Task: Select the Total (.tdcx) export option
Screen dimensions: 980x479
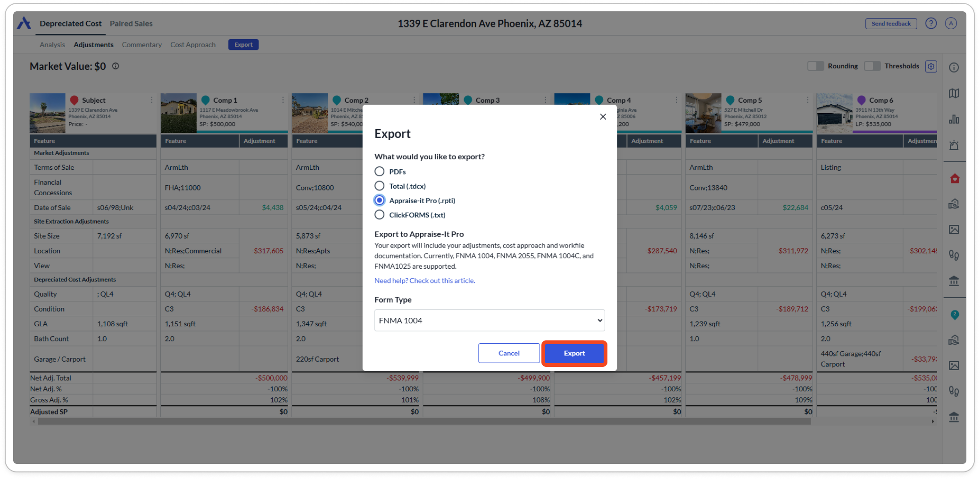Action: (x=379, y=186)
